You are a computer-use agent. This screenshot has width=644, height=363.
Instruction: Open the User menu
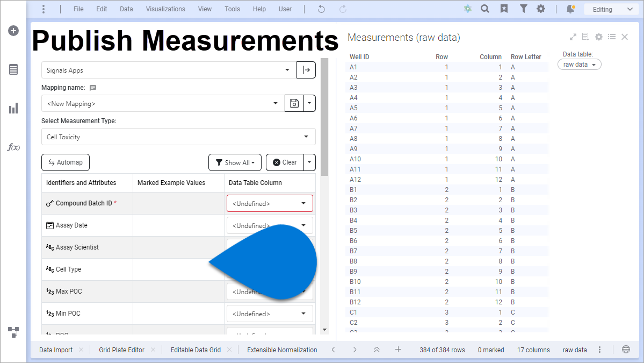285,9
